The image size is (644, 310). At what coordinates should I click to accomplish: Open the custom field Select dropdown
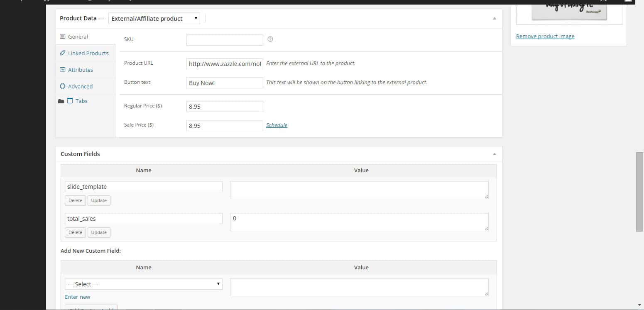click(143, 284)
